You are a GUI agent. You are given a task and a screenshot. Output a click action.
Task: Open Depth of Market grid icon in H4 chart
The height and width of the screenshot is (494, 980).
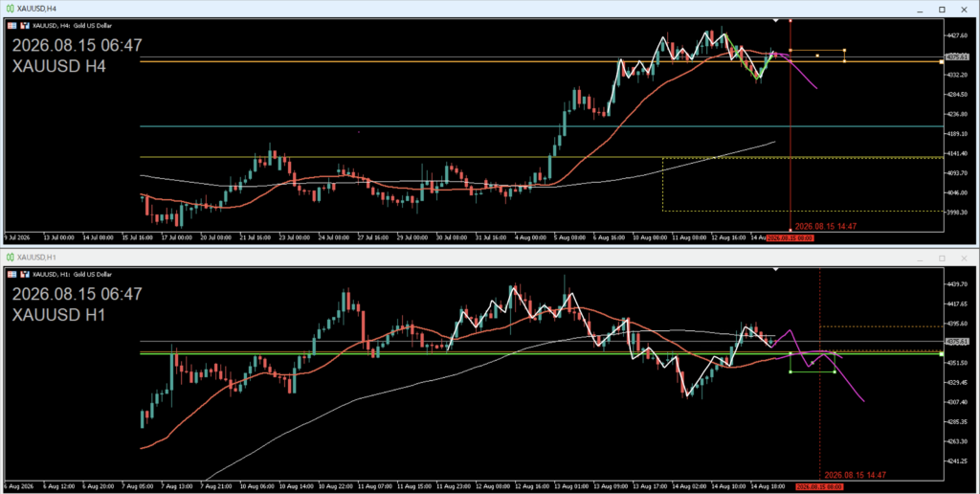coord(11,26)
